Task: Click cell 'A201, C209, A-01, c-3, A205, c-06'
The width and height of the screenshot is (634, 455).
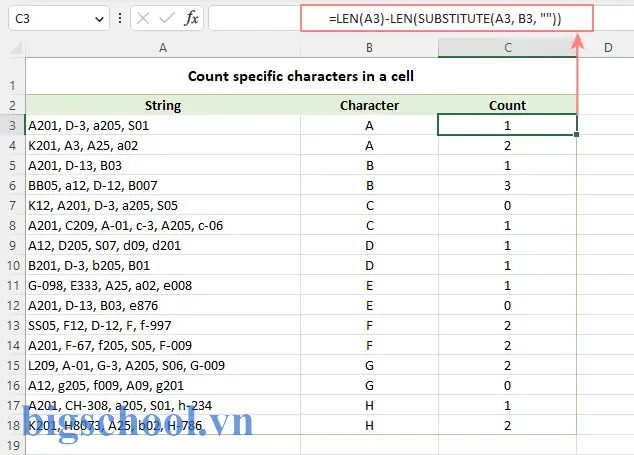Action: click(x=163, y=225)
